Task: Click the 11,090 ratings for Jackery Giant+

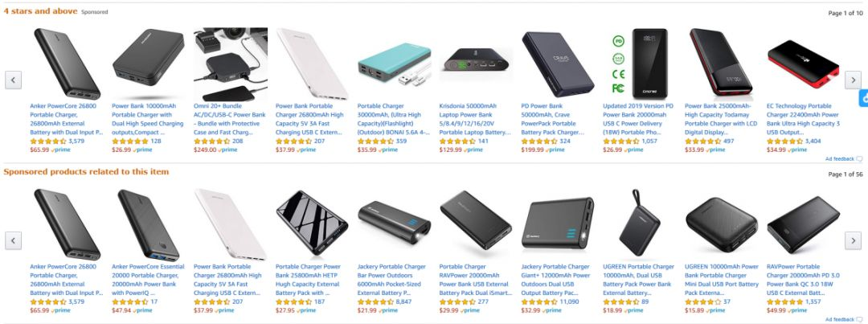Action: 569,301
